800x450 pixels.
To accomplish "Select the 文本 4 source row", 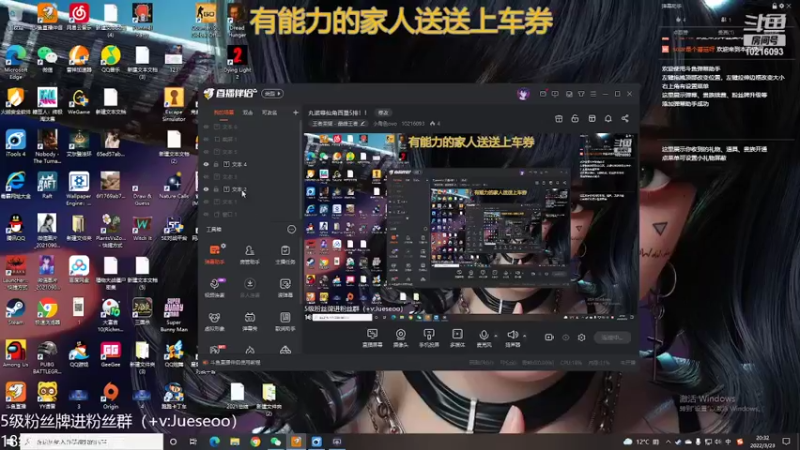I will 249,164.
